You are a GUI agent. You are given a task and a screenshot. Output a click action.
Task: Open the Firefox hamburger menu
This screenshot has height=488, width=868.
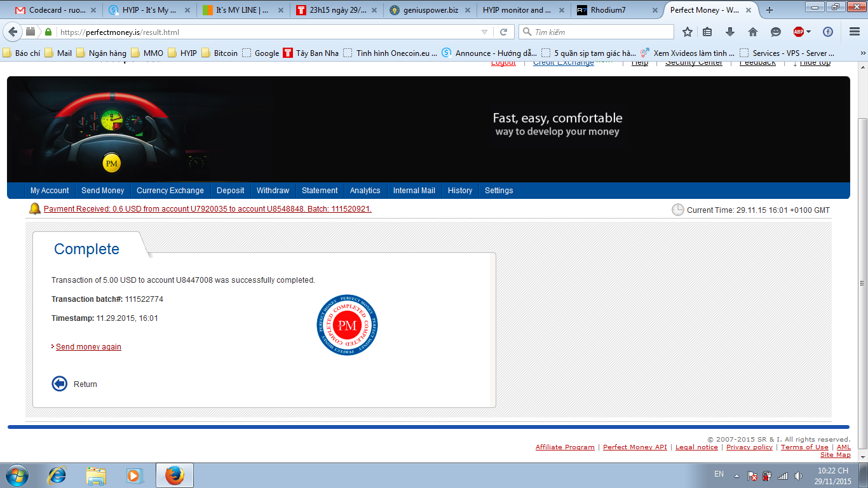click(x=855, y=32)
